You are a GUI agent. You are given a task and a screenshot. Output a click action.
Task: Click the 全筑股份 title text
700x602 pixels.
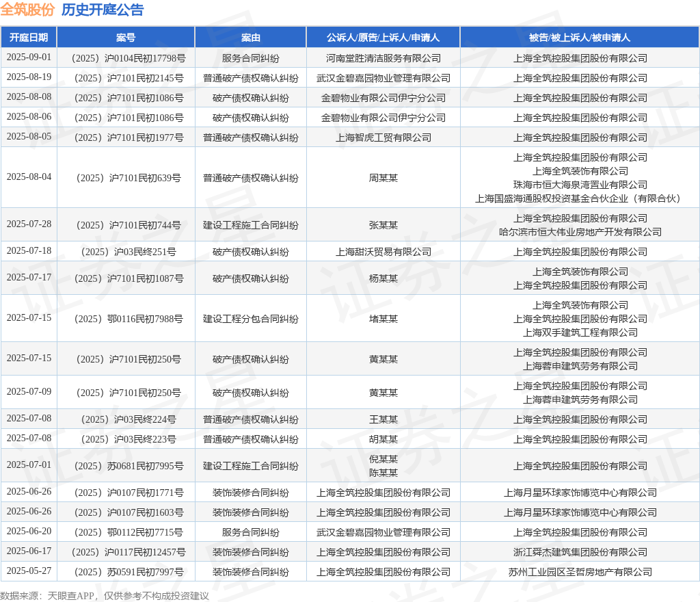(x=27, y=10)
